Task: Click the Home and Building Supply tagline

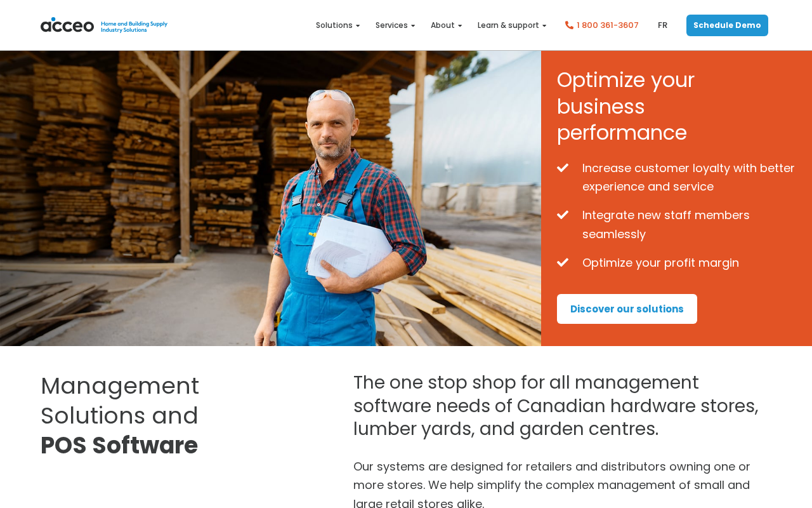Action: click(x=134, y=26)
